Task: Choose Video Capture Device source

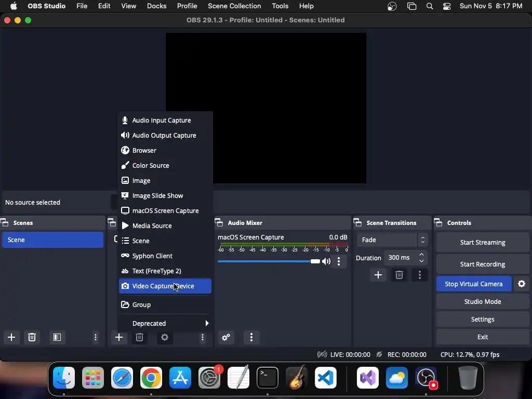Action: pos(165,286)
